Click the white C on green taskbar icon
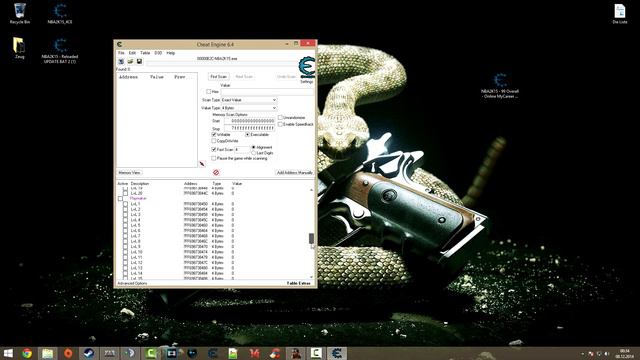640x360 pixels. coord(151,353)
